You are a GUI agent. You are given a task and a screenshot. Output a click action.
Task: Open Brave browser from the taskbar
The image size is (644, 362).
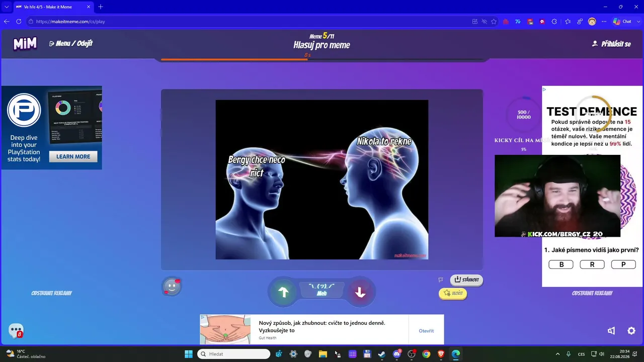point(441,354)
